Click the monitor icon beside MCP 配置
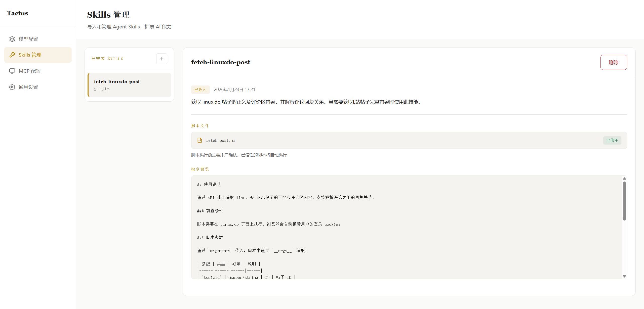 [12, 71]
